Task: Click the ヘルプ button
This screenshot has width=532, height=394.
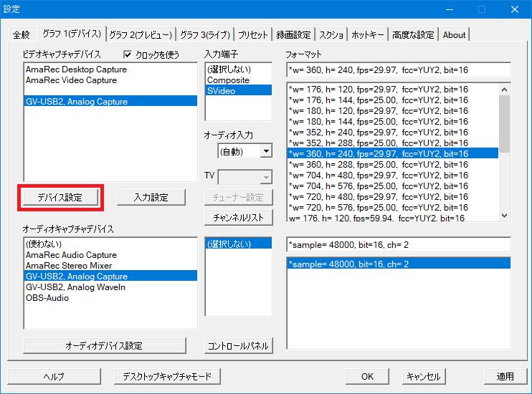Action: click(54, 376)
